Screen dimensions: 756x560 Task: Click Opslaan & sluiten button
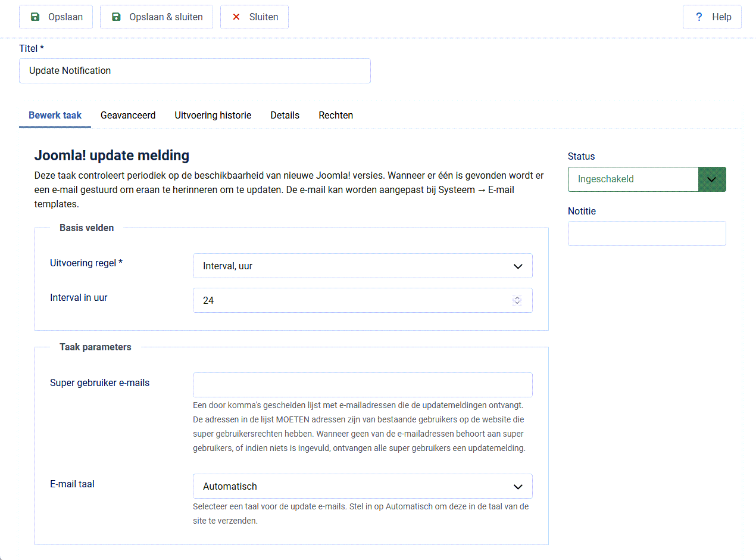click(x=157, y=17)
